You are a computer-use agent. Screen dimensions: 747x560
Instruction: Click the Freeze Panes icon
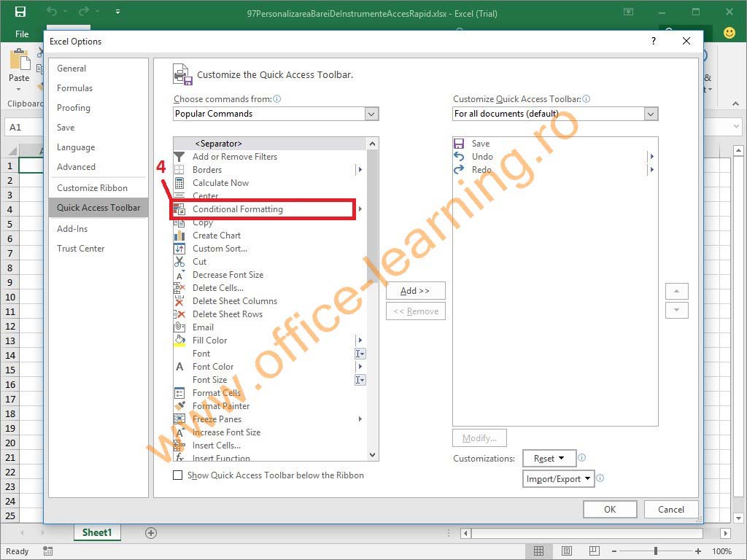(179, 419)
